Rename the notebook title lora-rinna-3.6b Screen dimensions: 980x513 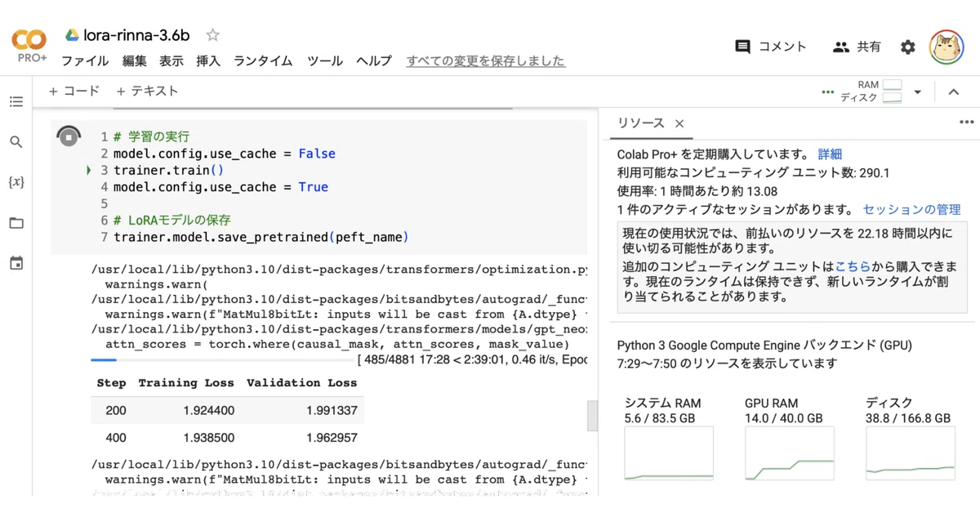136,35
